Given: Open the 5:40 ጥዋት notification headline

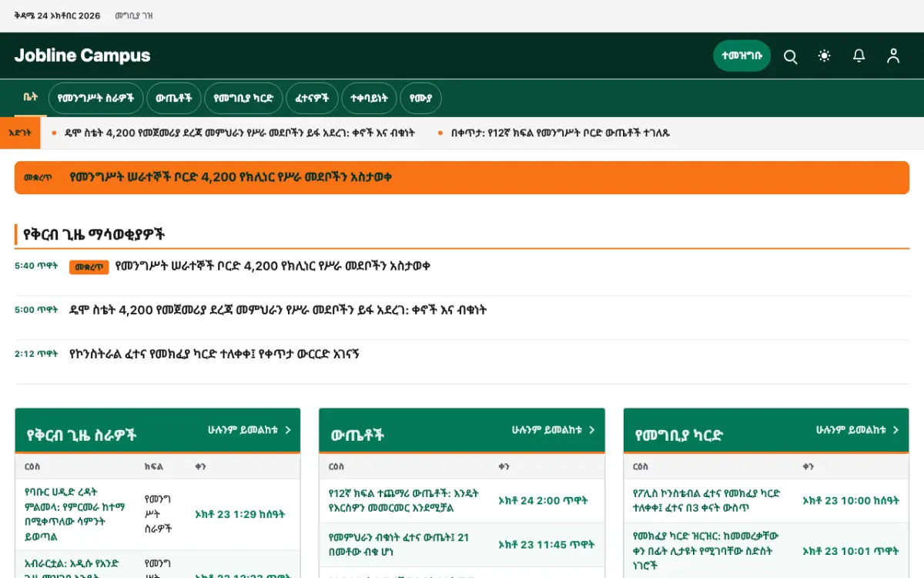Looking at the screenshot, I should coord(273,266).
